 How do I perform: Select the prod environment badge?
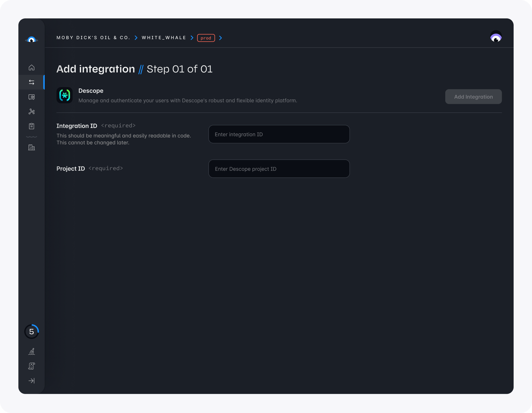click(206, 38)
